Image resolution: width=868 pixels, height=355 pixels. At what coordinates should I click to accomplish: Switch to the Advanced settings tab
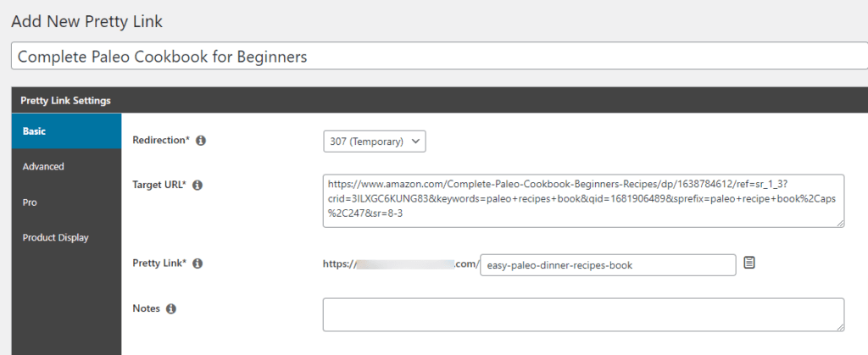tap(61, 167)
